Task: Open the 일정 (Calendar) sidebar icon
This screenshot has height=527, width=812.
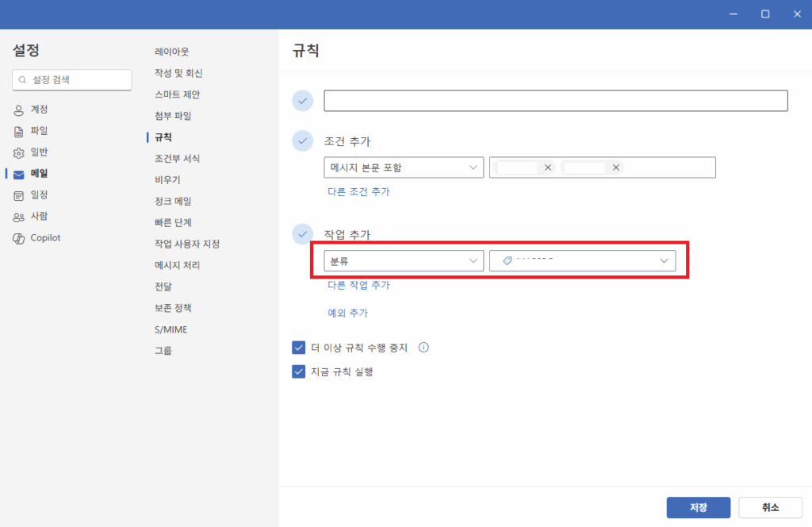Action: pyautogui.click(x=17, y=194)
